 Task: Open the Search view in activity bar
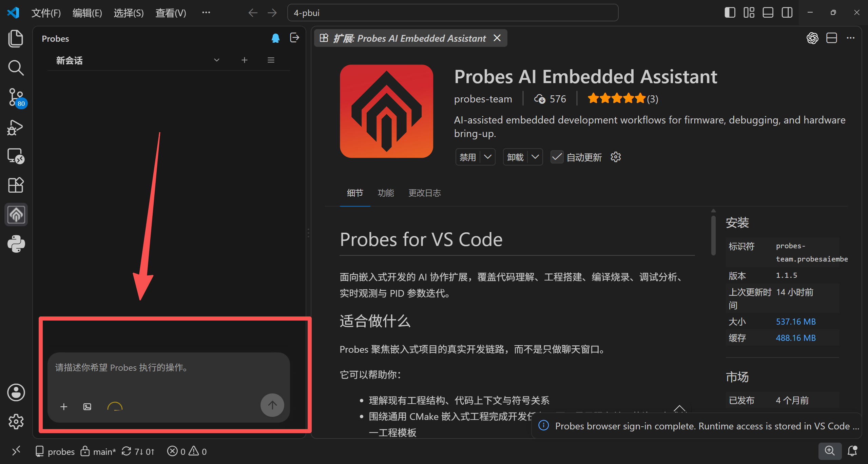tap(16, 68)
